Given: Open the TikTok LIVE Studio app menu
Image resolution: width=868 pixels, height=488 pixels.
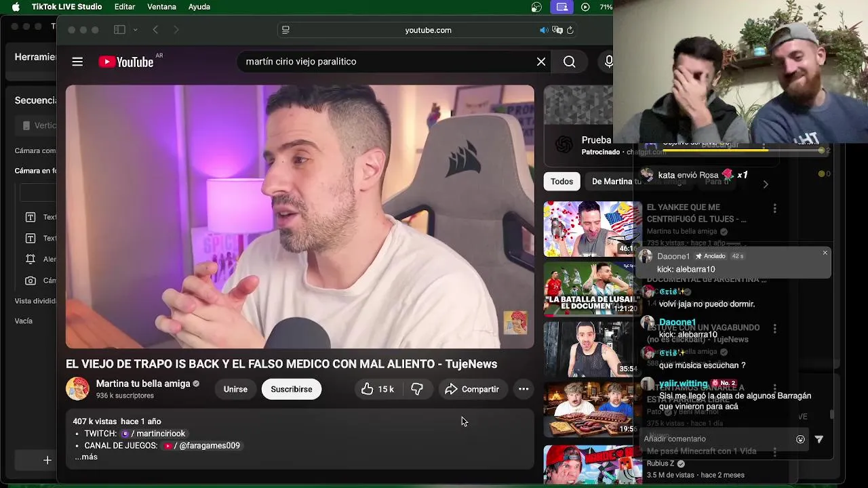Looking at the screenshot, I should point(66,7).
